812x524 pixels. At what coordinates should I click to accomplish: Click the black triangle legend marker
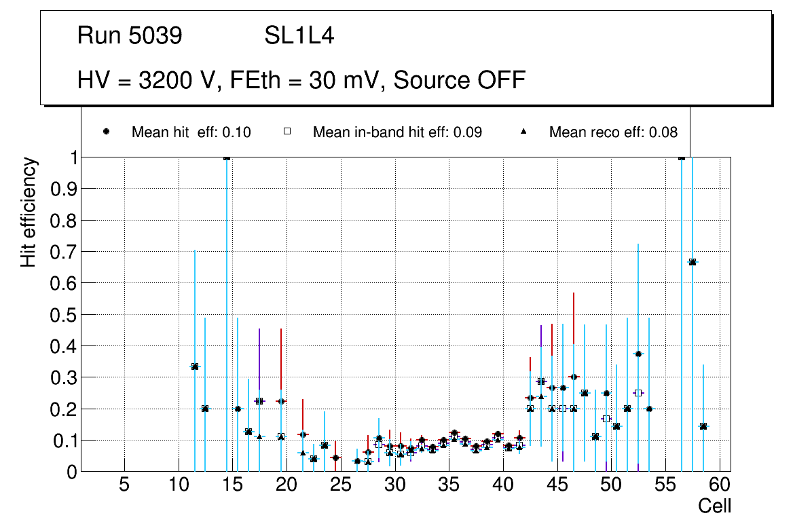(523, 132)
